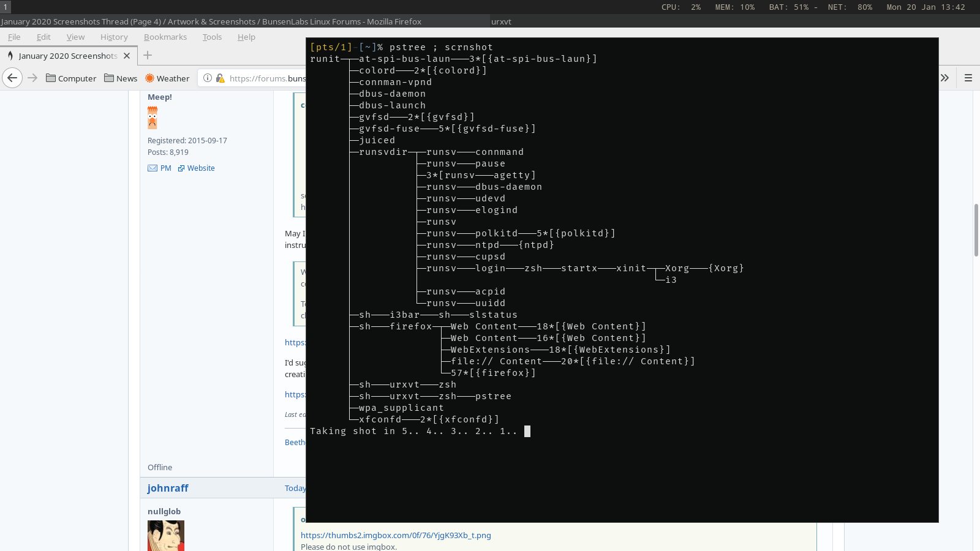Click the 'Taking shot in 5..' line
Viewport: 980px width, 551px height.
coord(413,431)
